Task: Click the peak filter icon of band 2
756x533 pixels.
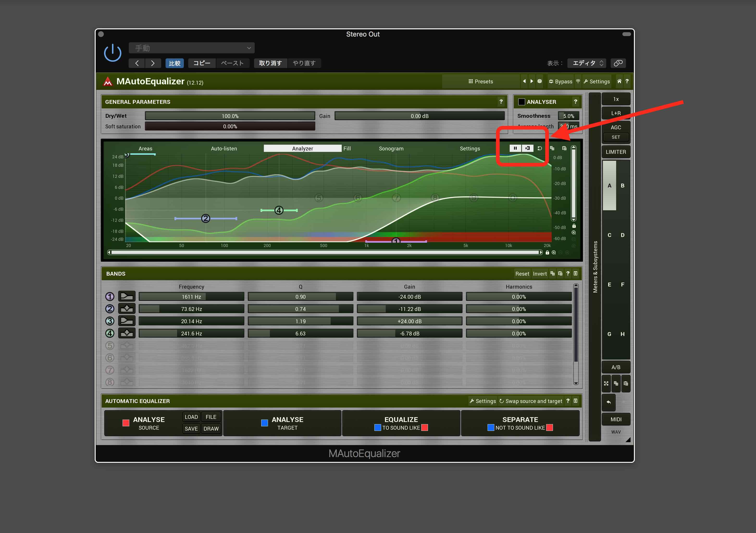Action: [127, 309]
